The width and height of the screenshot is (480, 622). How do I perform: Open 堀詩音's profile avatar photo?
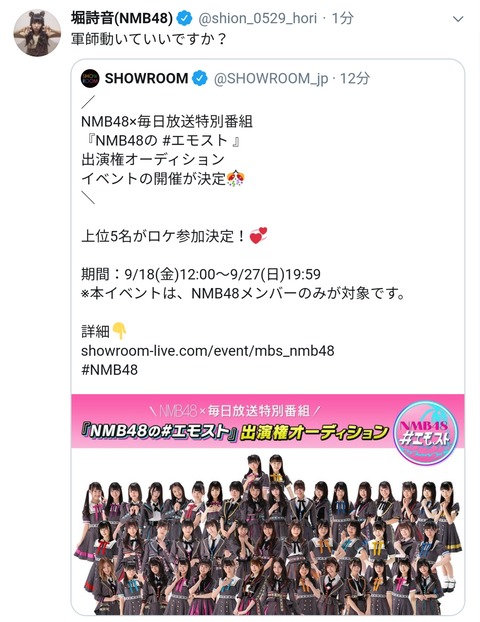click(37, 33)
